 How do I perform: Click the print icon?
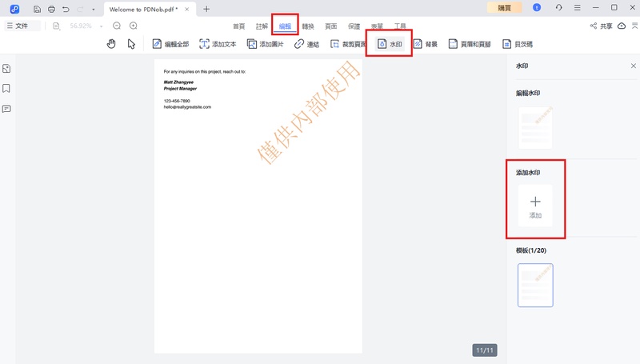(x=51, y=9)
